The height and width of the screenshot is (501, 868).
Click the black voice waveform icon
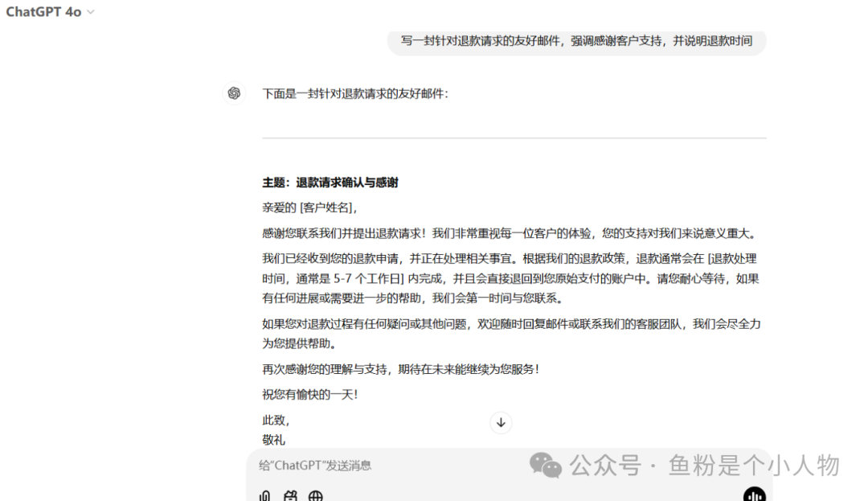pos(754,495)
